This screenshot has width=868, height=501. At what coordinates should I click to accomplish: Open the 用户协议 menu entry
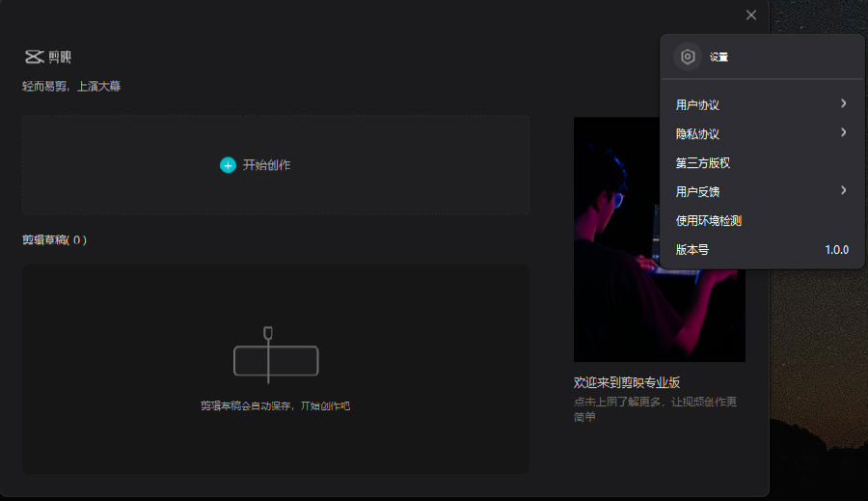tap(762, 105)
